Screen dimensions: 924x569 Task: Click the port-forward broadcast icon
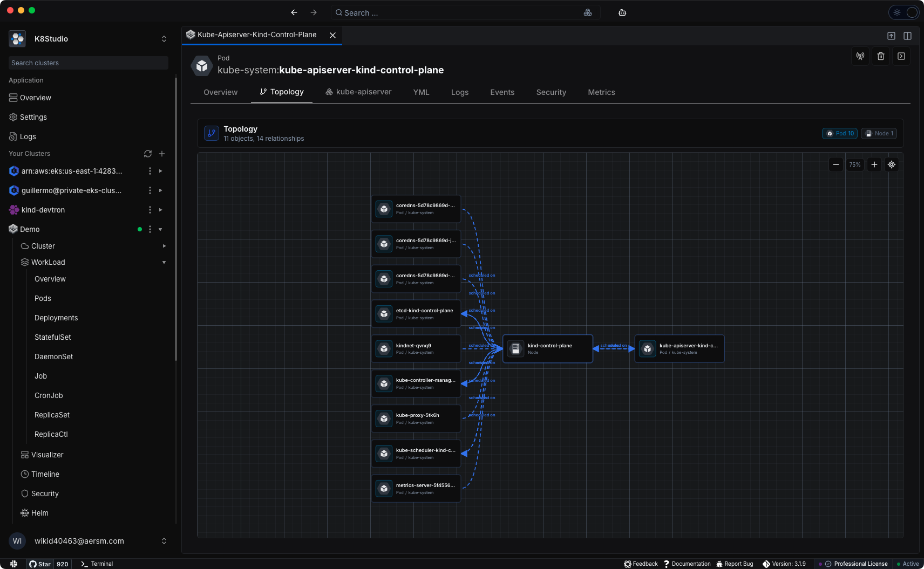coord(860,56)
